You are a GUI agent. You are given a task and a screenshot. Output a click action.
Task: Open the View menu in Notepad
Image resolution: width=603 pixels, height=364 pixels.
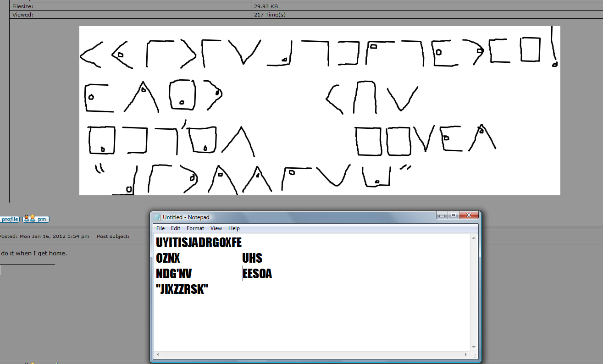(x=216, y=228)
